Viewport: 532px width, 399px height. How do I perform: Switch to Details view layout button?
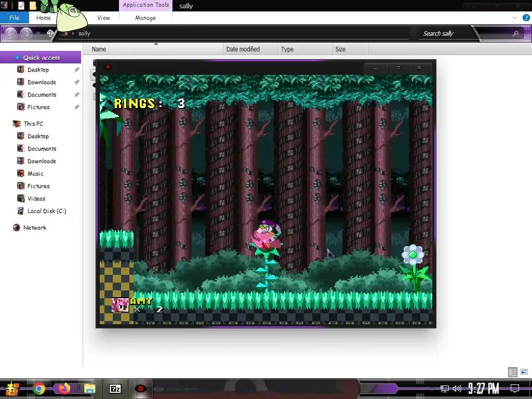click(x=513, y=372)
